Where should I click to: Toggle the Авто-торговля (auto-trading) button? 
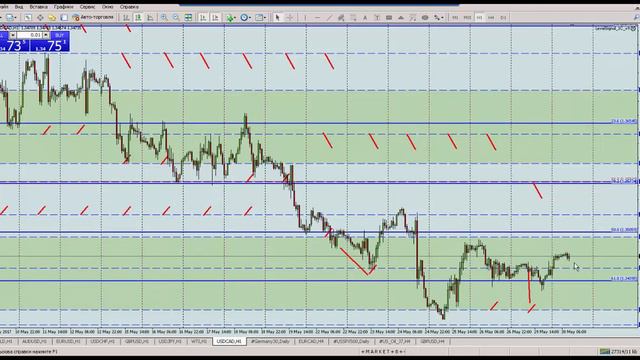93,18
